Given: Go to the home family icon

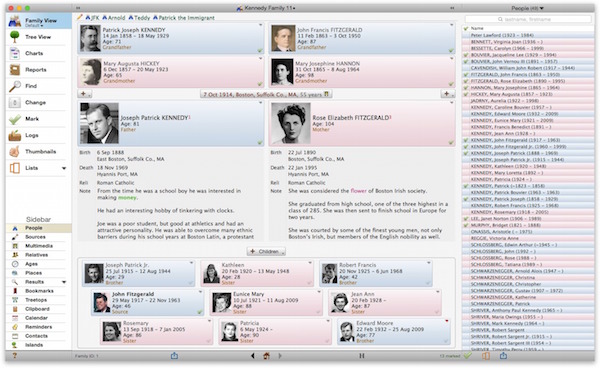Looking at the screenshot, I should click(x=266, y=356).
